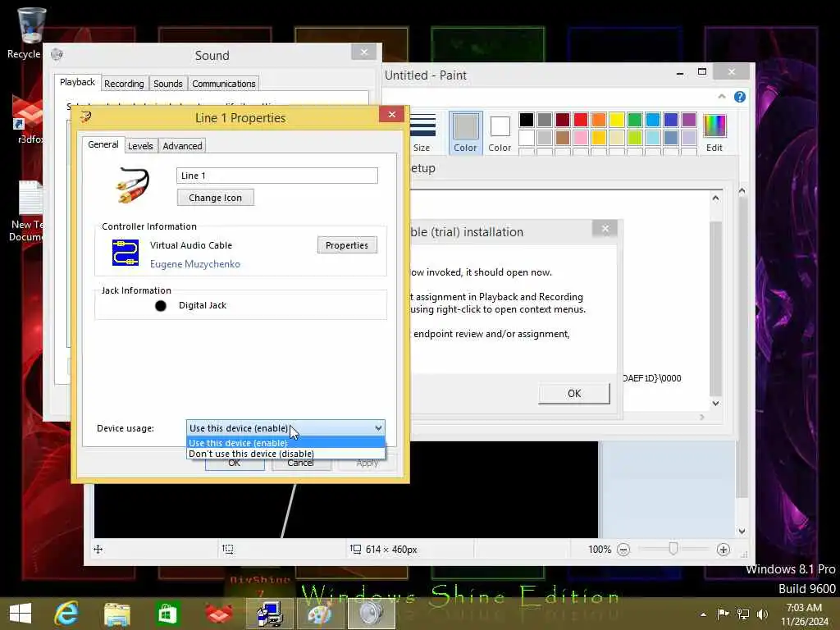840x630 pixels.
Task: Select Paint Color 1 box
Action: tap(466, 133)
